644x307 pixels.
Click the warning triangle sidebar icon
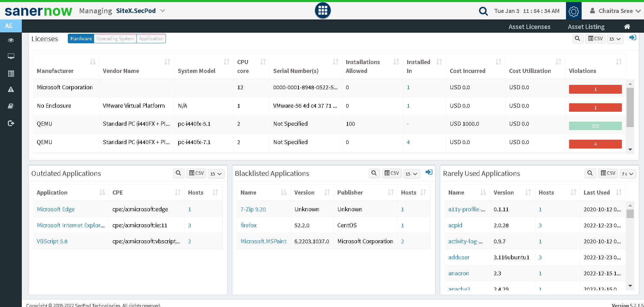[x=11, y=90]
